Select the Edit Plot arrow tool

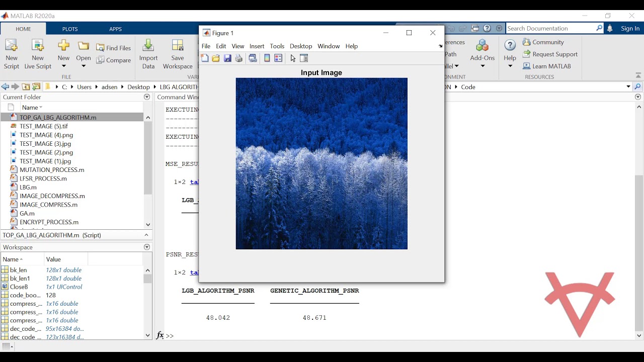pyautogui.click(x=293, y=58)
